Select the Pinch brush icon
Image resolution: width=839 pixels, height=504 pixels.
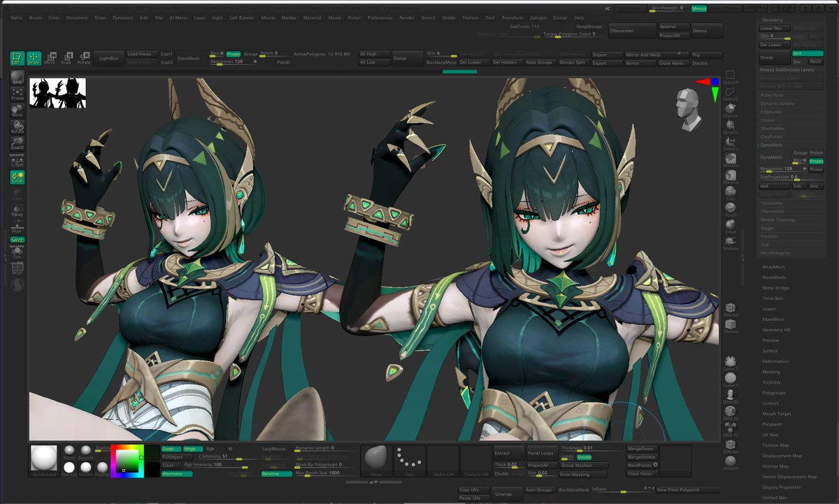tap(730, 209)
